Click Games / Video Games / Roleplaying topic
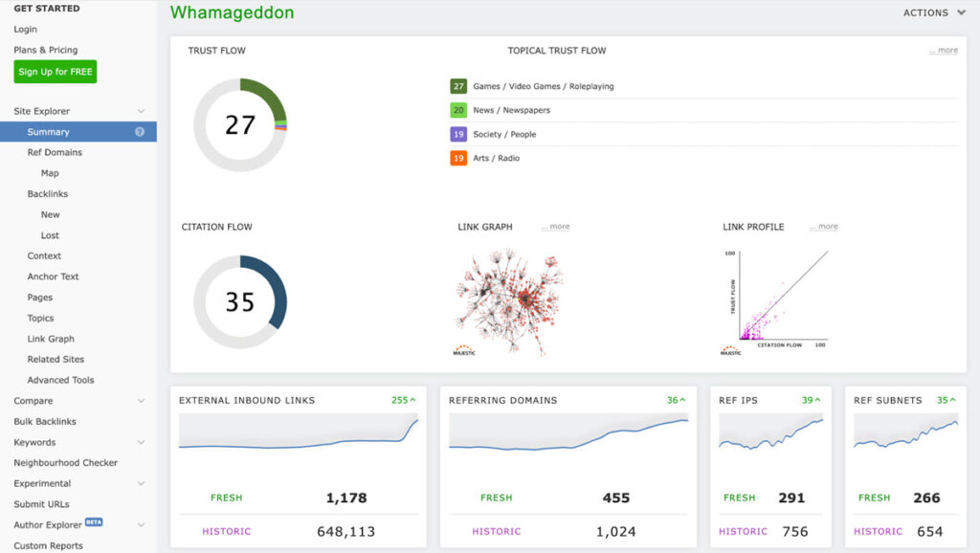This screenshot has width=980, height=553. 544,86
